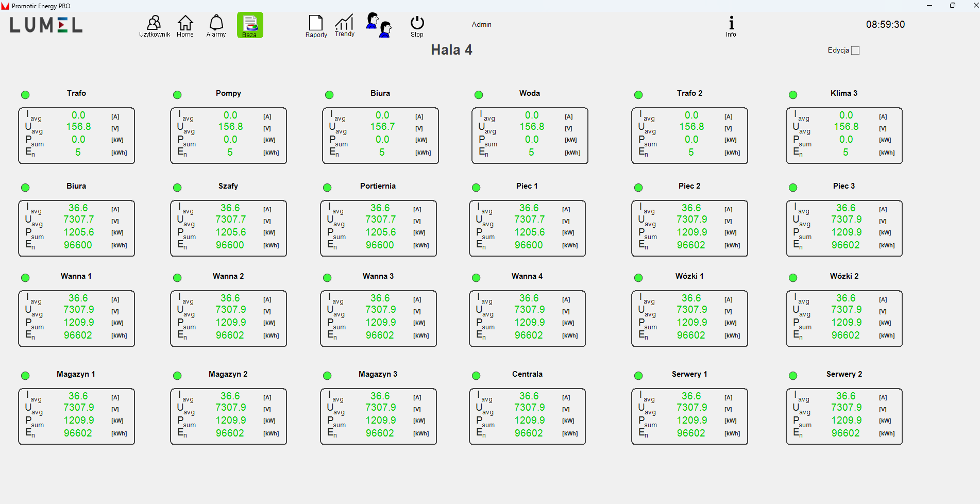
Task: Open the Centrala meter panel
Action: (x=528, y=416)
